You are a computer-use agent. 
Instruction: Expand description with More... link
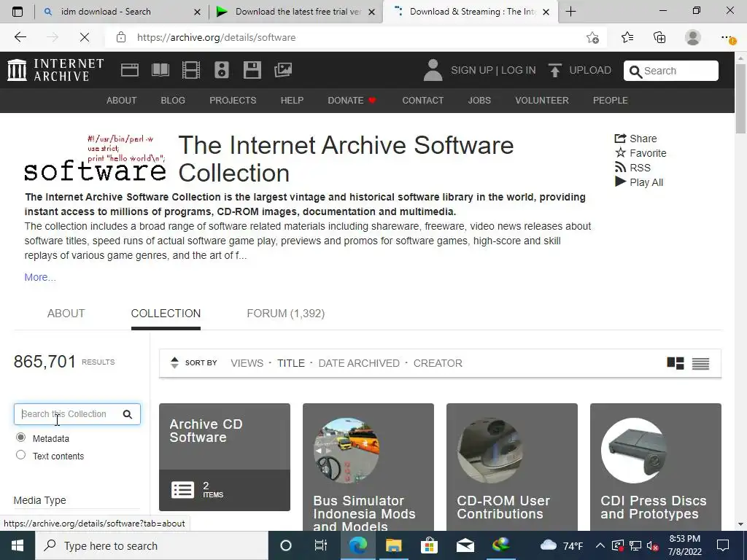[40, 277]
